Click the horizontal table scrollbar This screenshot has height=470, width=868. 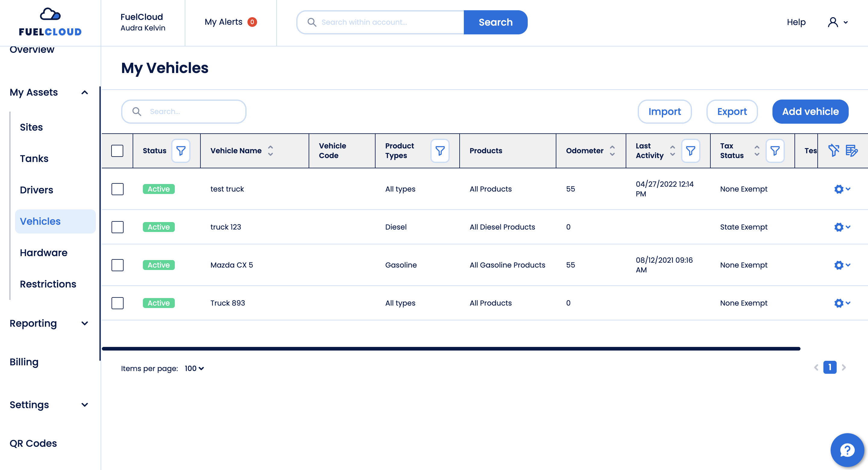tap(451, 349)
